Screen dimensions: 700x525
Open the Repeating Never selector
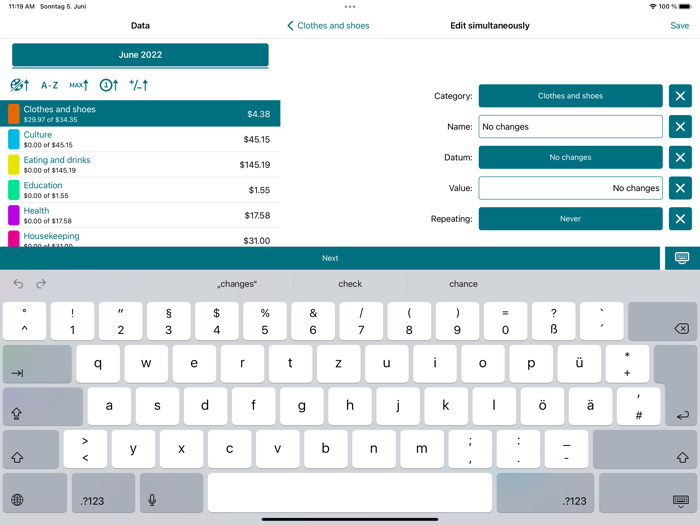coord(571,219)
